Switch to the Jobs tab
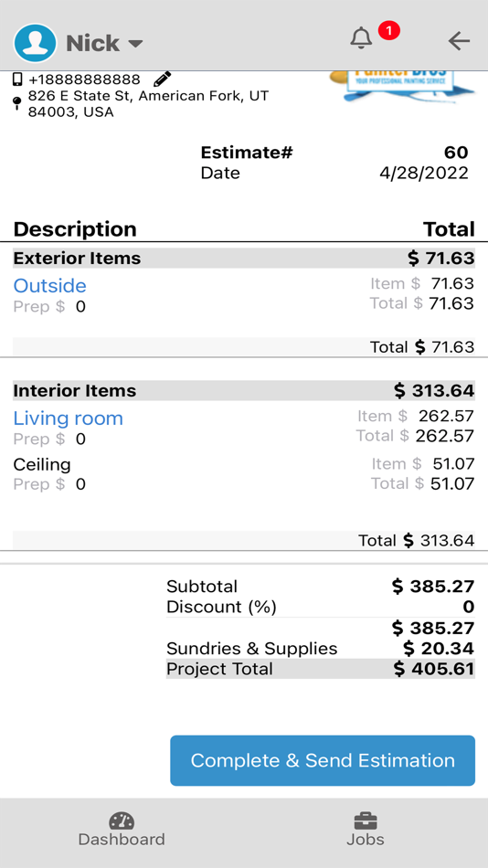488x868 pixels. 365,830
